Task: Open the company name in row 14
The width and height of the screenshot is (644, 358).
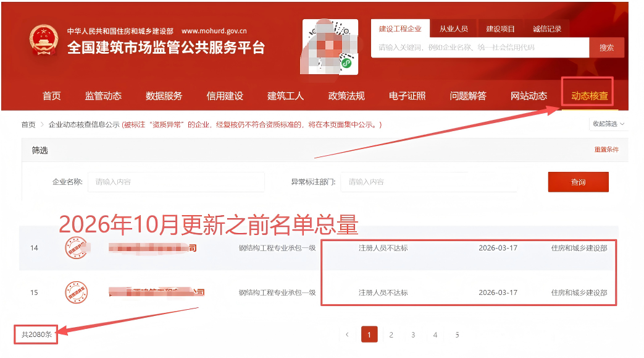Action: 153,248
